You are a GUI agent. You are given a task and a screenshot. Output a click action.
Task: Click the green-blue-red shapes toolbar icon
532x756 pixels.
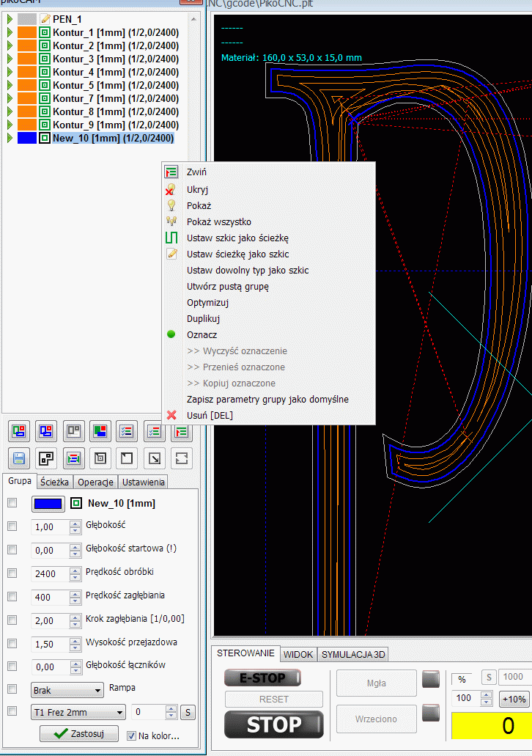(19, 431)
